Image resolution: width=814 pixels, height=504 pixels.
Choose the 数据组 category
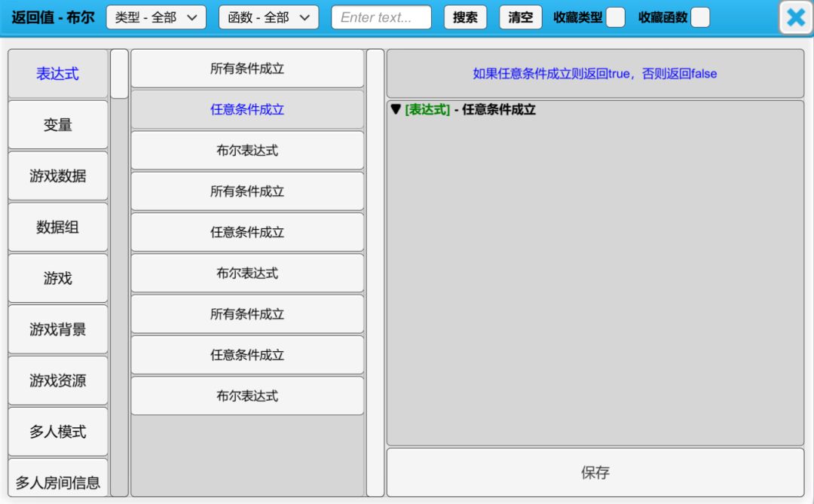58,227
